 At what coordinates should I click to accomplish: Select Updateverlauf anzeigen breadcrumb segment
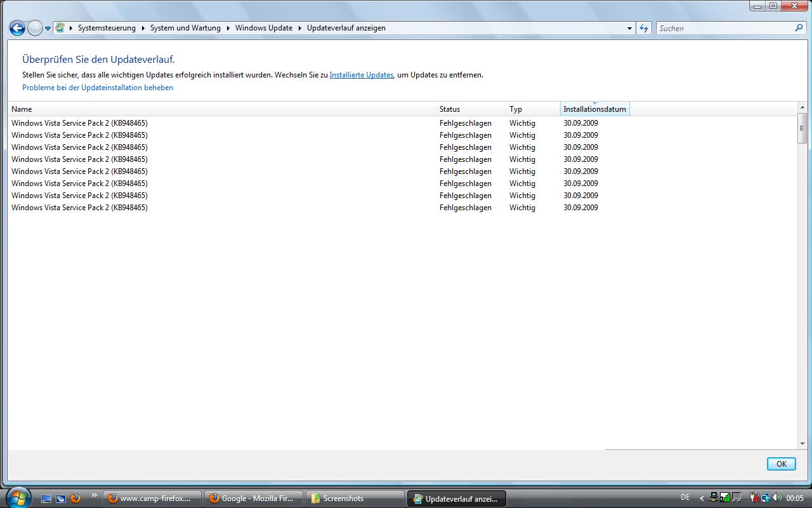(x=346, y=28)
